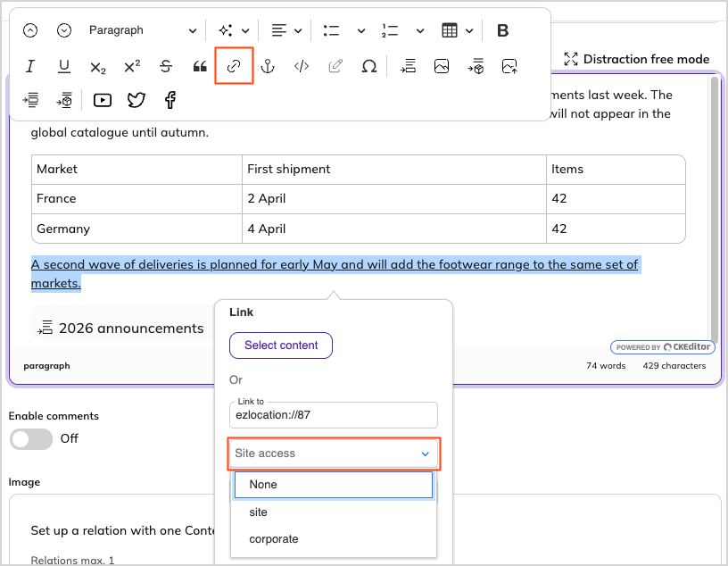This screenshot has height=566, width=728.
Task: Click the Germany table cell
Action: 137,229
